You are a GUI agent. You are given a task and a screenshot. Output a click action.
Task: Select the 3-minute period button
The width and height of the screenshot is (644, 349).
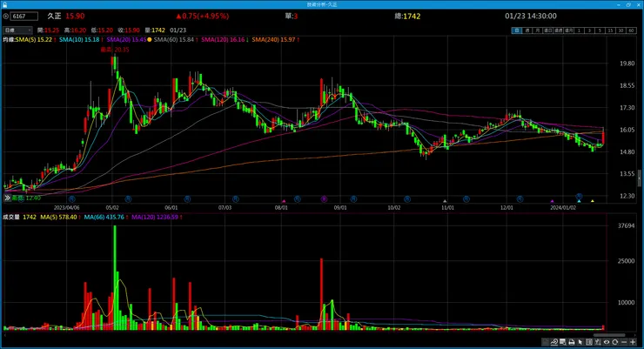[x=589, y=30]
